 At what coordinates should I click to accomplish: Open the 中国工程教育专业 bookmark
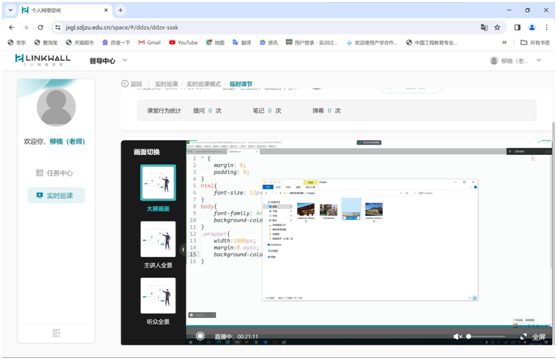tap(432, 42)
